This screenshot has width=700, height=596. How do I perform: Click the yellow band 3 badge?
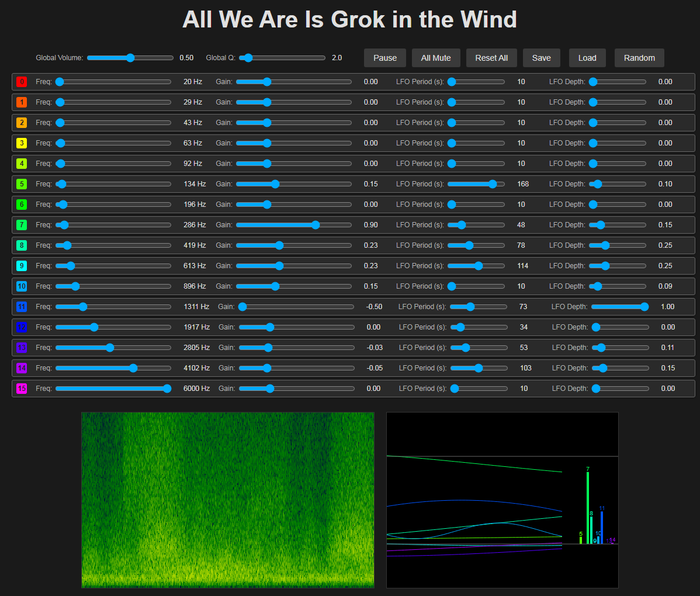22,143
